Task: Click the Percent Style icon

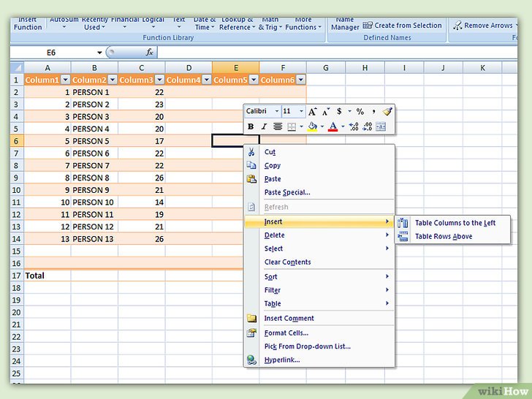Action: pos(360,111)
